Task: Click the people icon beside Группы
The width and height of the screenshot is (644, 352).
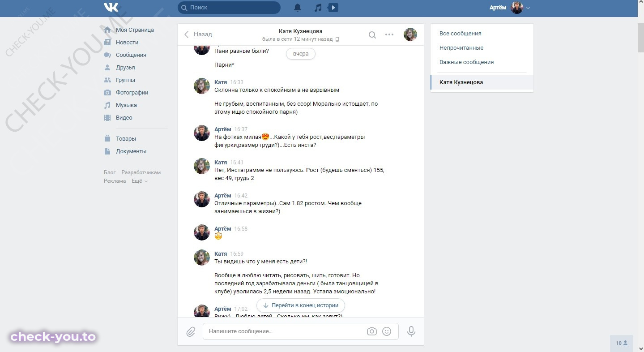Action: point(107,80)
